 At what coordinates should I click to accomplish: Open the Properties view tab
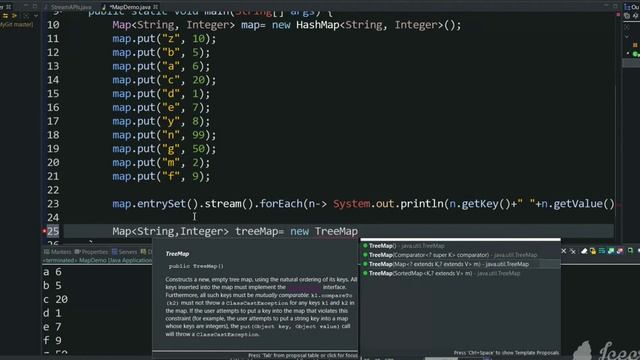click(91, 252)
